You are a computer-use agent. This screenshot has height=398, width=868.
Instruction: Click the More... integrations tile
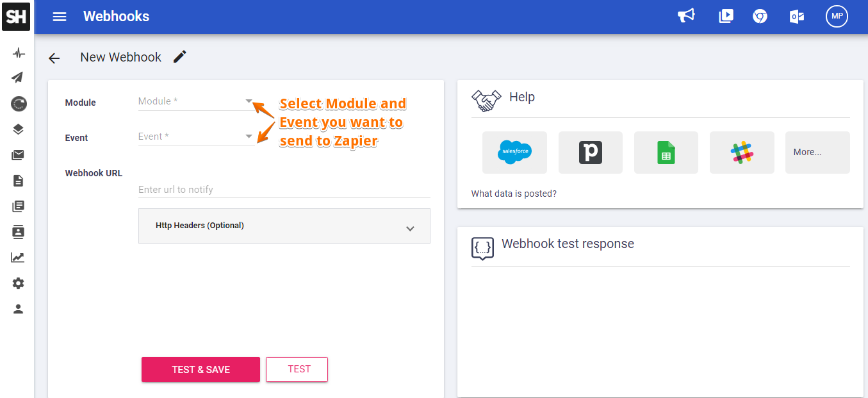tap(817, 153)
